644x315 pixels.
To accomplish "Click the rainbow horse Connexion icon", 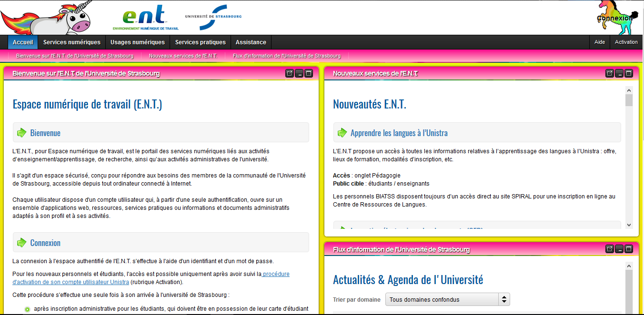I will tap(618, 18).
